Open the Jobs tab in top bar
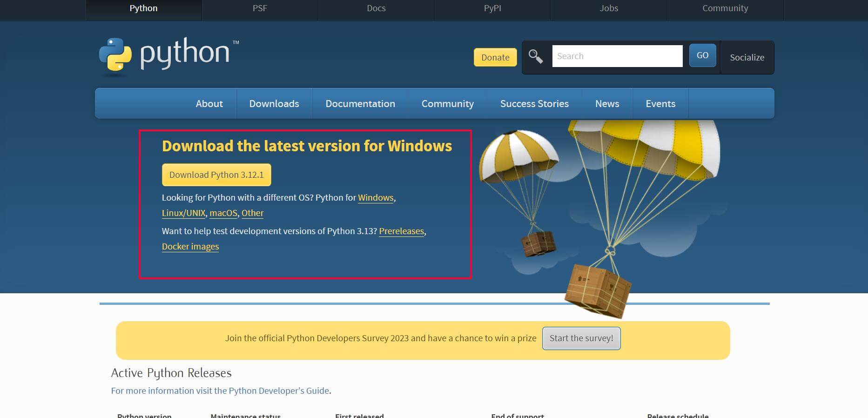Viewport: 868px width, 418px height. (609, 8)
